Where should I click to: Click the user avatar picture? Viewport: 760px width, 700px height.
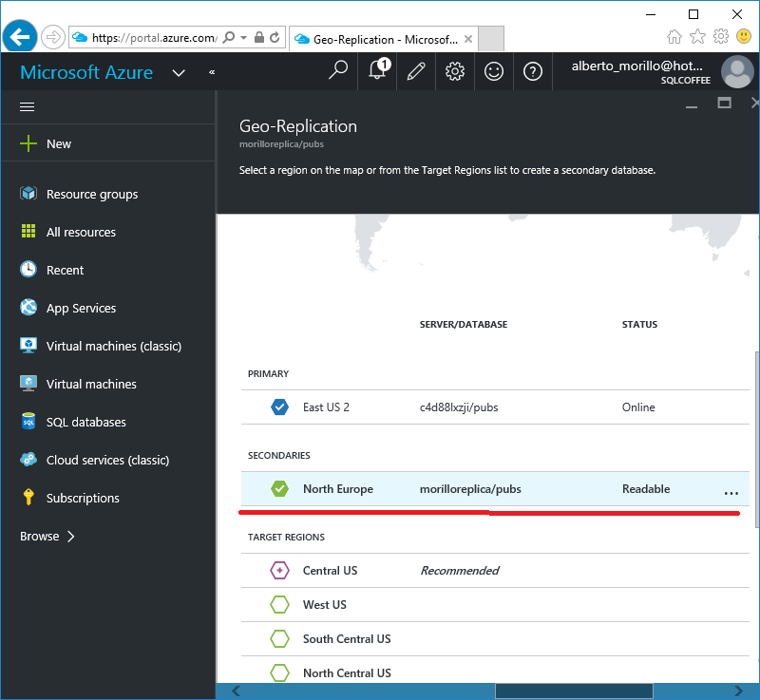(x=737, y=71)
